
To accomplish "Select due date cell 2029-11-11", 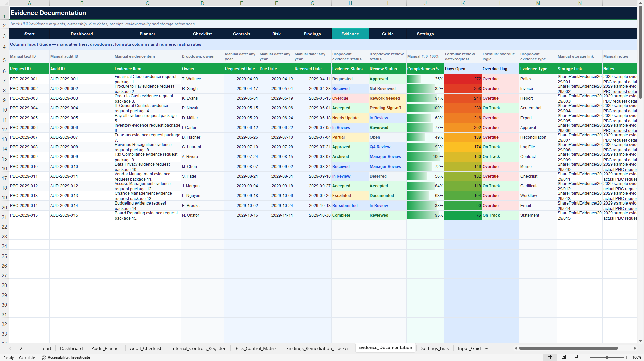I will pyautogui.click(x=276, y=215).
